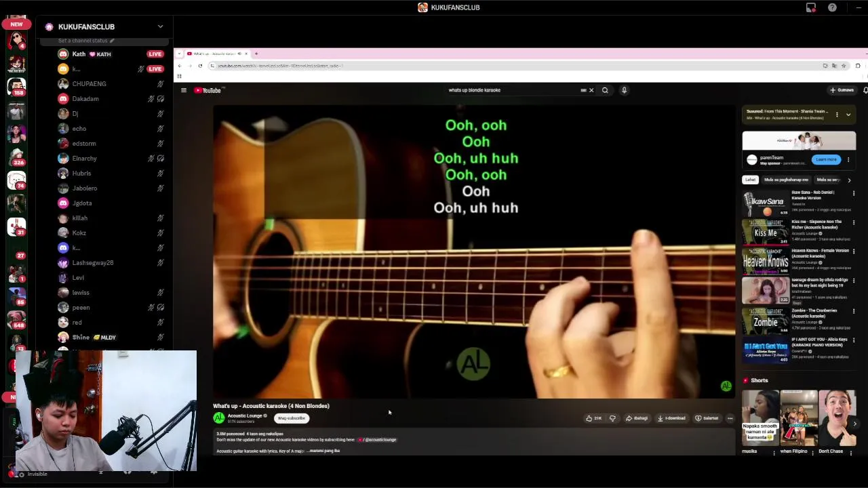Image resolution: width=868 pixels, height=488 pixels.
Task: Select the Lahat filter chip
Action: pyautogui.click(x=750, y=180)
